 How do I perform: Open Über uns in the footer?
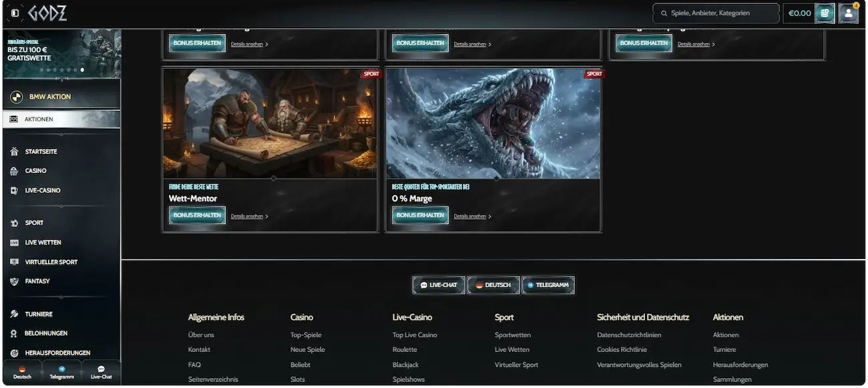pos(201,335)
